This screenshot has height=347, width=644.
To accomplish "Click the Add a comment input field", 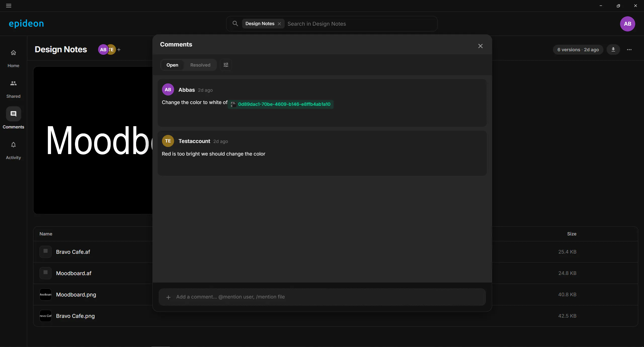I will click(x=322, y=297).
